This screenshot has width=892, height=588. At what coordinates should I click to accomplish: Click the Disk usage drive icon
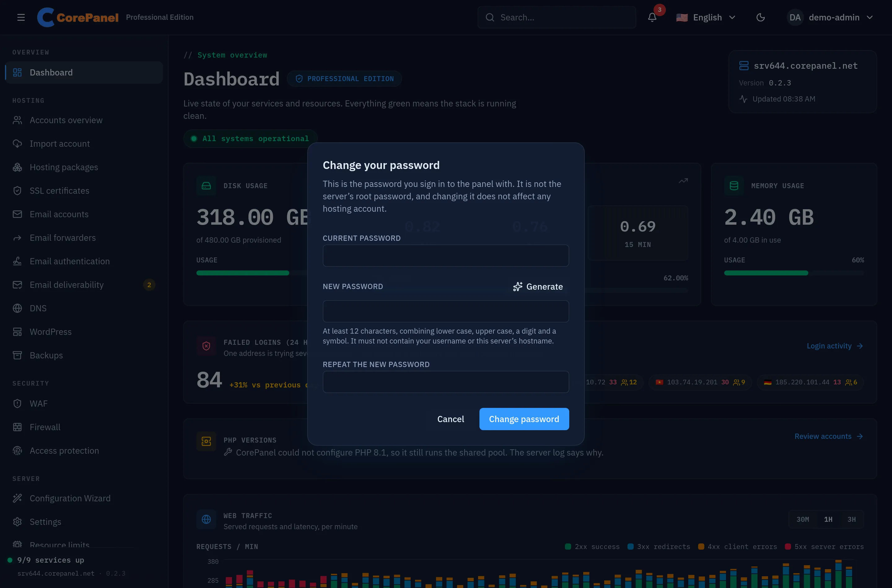coord(206,186)
